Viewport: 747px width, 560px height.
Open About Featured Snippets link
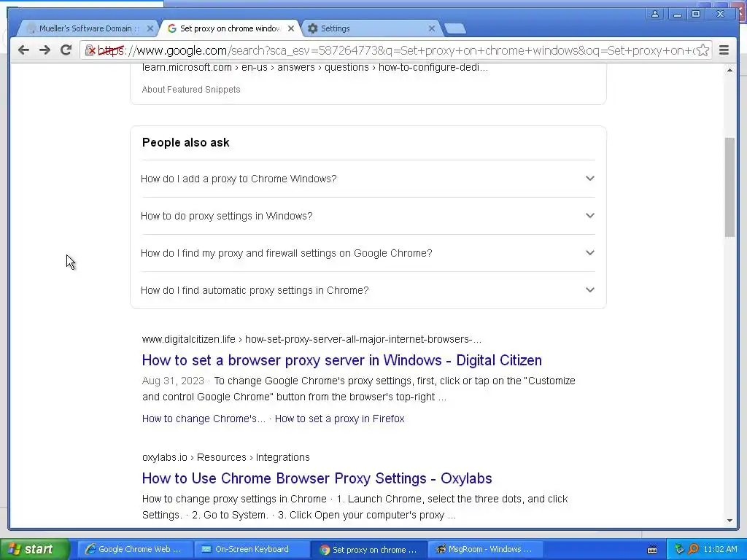pos(191,90)
